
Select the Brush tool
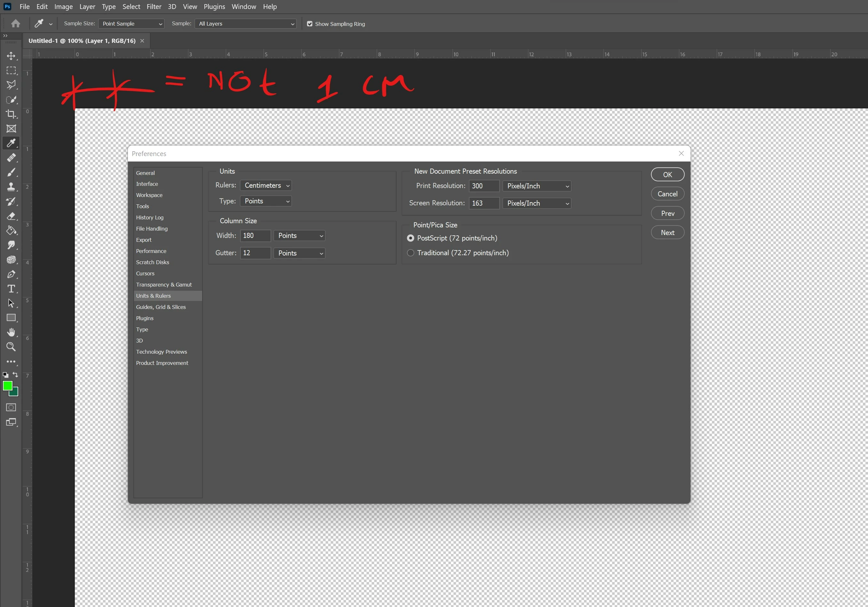coord(11,172)
